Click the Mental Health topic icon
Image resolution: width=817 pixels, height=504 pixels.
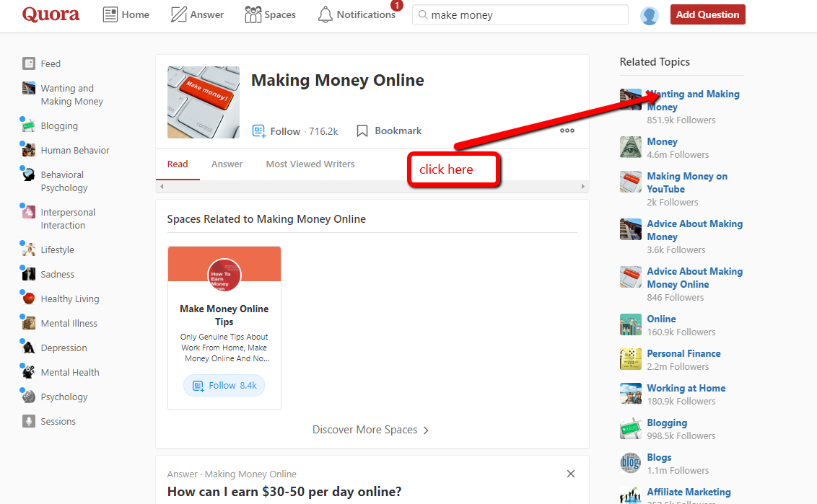(x=29, y=372)
